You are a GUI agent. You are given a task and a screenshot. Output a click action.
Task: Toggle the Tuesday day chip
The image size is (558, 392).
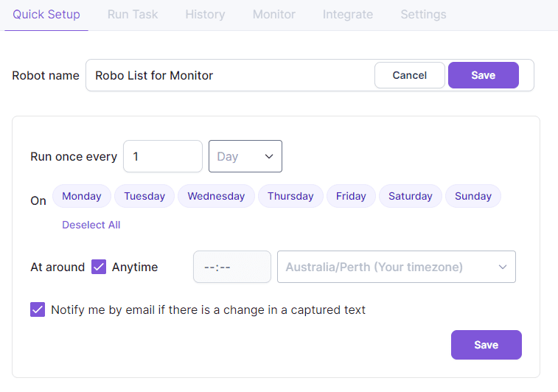tap(144, 196)
